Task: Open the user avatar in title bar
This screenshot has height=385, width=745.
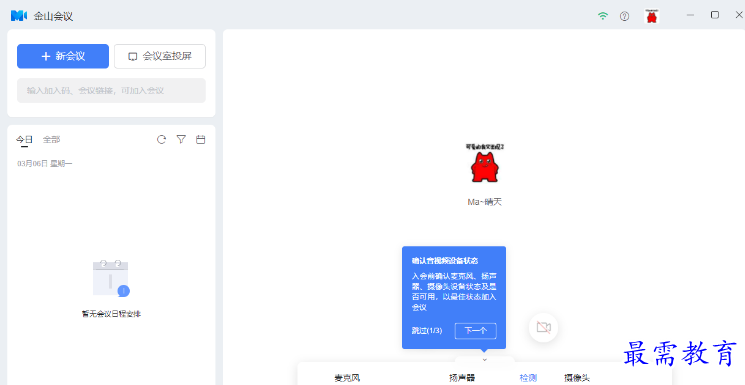Action: point(651,16)
